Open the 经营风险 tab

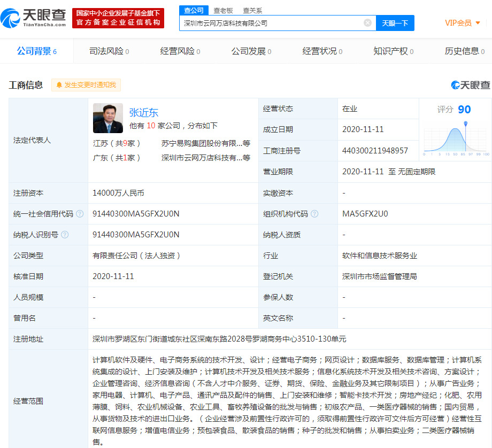180,51
